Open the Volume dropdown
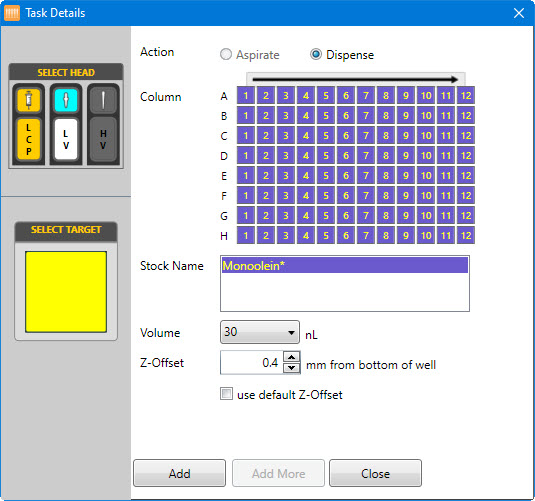The height and width of the screenshot is (501, 535). click(260, 332)
